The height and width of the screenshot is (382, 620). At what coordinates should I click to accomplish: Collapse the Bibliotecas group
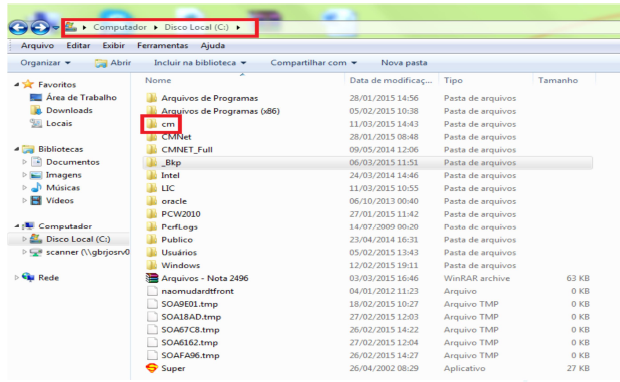pyautogui.click(x=17, y=149)
